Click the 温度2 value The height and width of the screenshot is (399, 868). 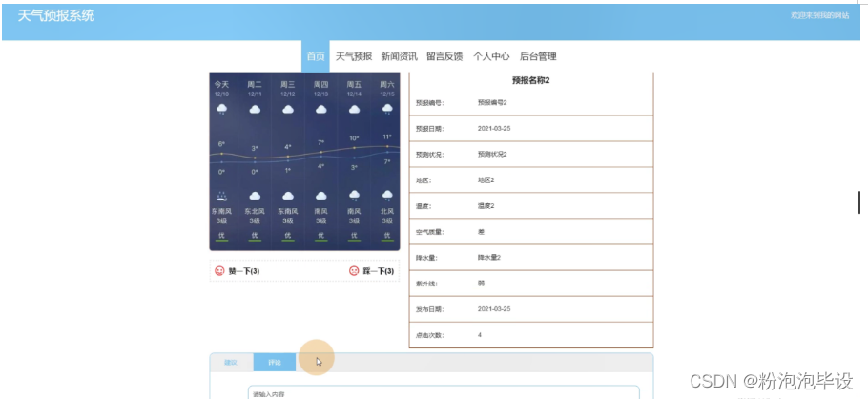(486, 206)
